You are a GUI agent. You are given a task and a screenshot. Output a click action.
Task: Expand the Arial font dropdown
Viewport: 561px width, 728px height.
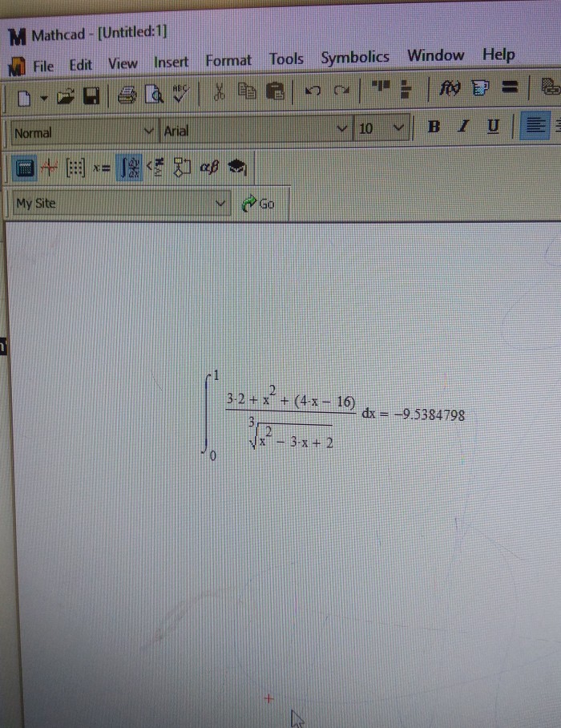343,128
